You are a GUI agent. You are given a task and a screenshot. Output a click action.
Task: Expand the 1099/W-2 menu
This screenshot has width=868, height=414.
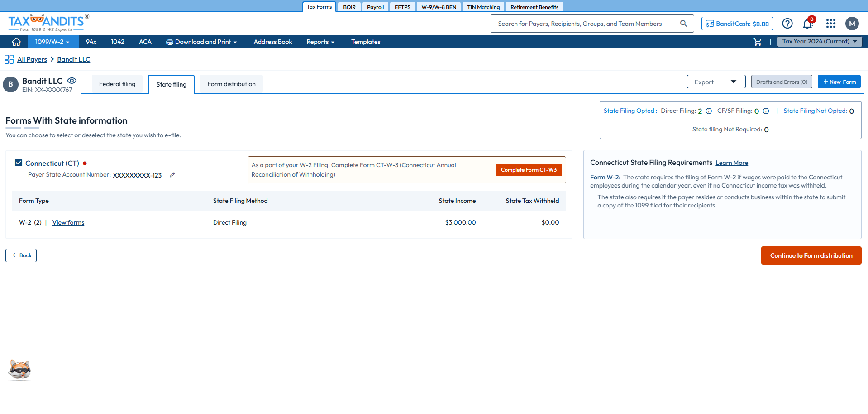click(x=52, y=42)
